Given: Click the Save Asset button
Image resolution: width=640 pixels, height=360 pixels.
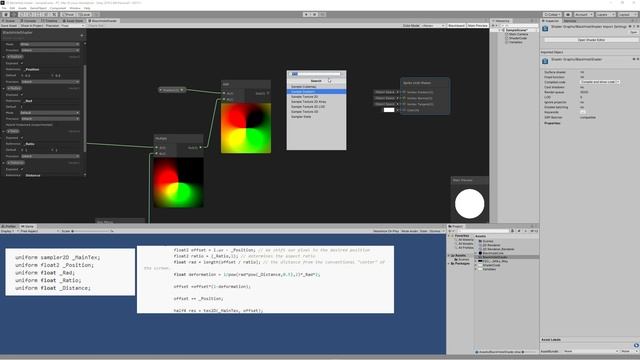Looking at the screenshot, I should click(x=9, y=25).
